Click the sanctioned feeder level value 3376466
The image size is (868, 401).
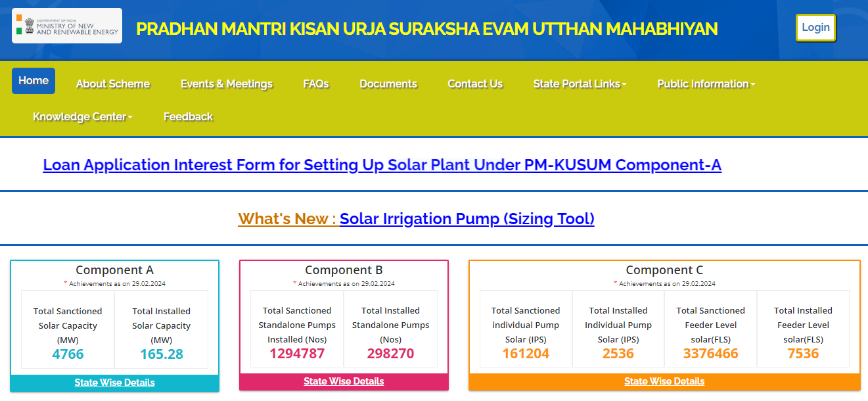[711, 354]
